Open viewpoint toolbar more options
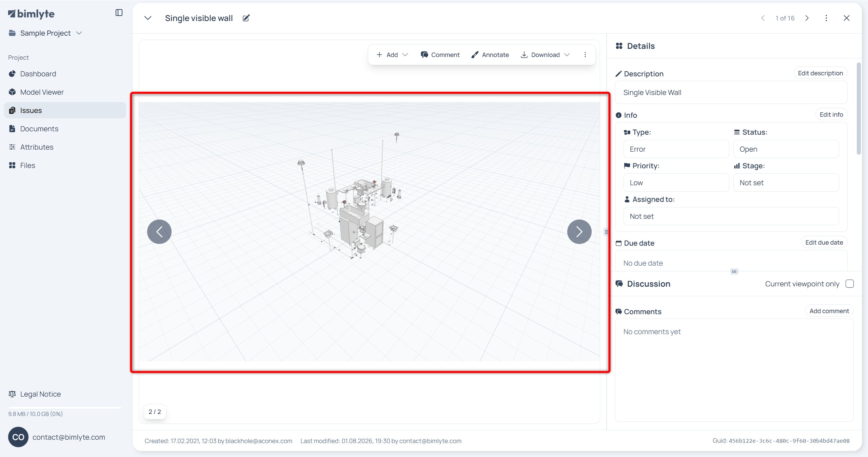This screenshot has width=868, height=457. point(585,55)
